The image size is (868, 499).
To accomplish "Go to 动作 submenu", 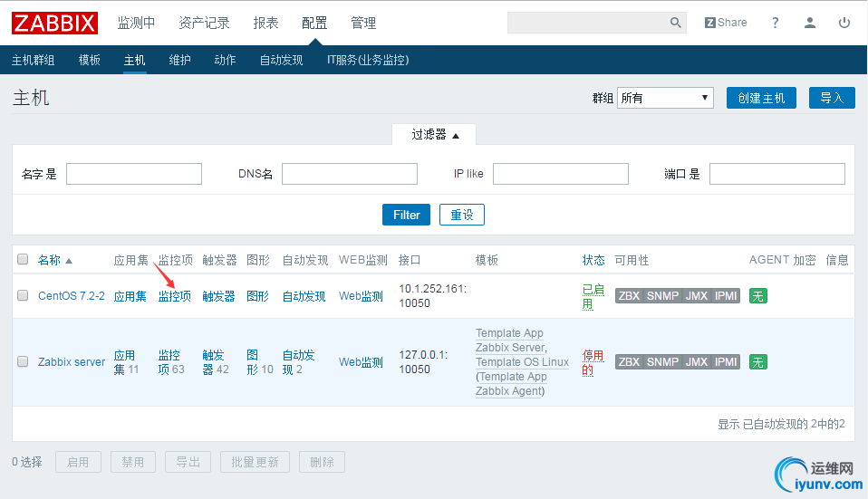I will (x=225, y=60).
